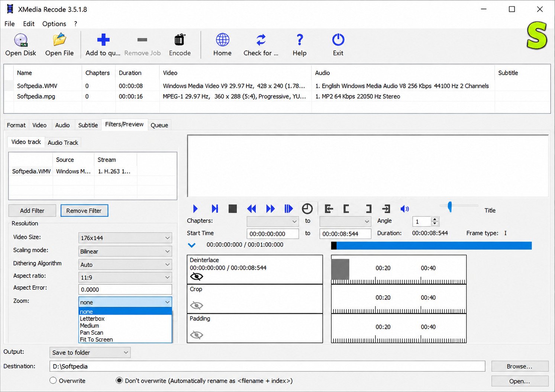Open the Output Save to folder dropdown

pyautogui.click(x=90, y=352)
